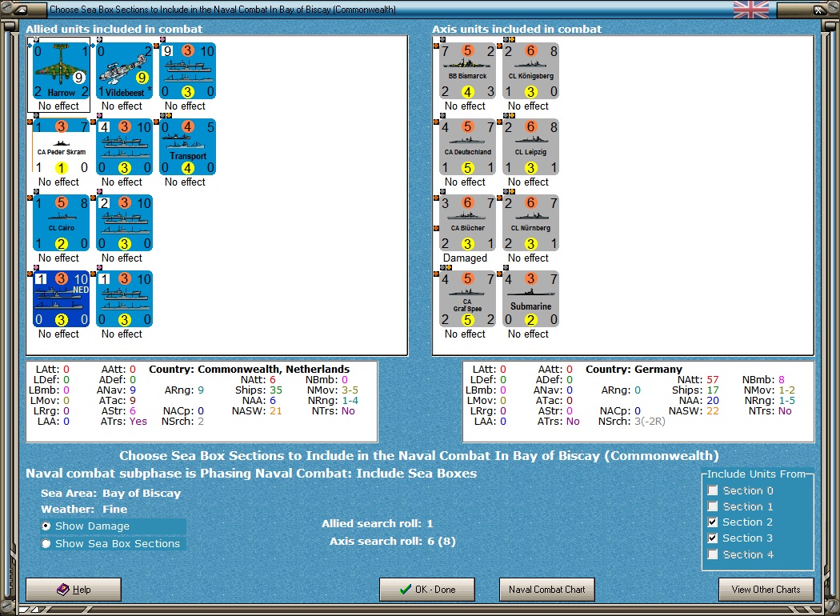
Task: Confirm with the OK - Done button
Action: 427,590
